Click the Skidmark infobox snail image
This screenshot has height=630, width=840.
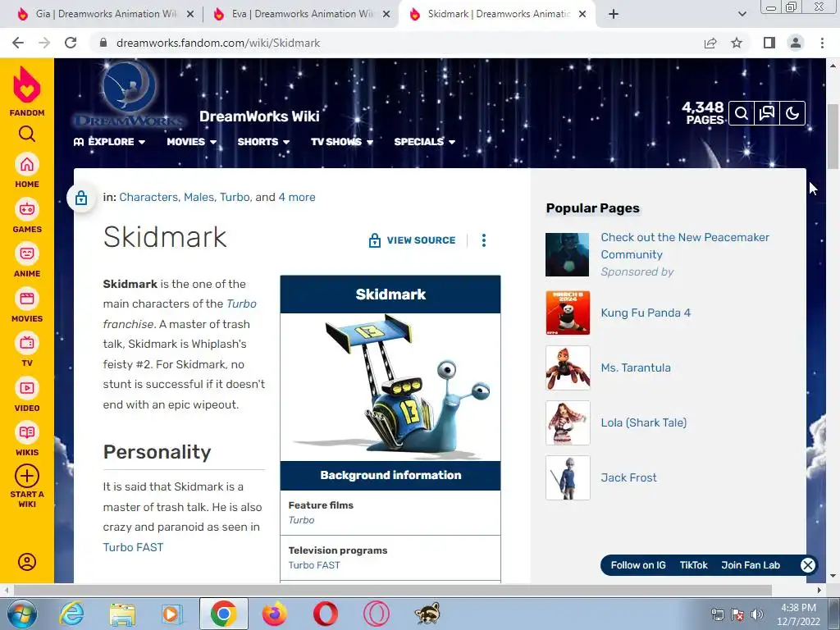(390, 387)
